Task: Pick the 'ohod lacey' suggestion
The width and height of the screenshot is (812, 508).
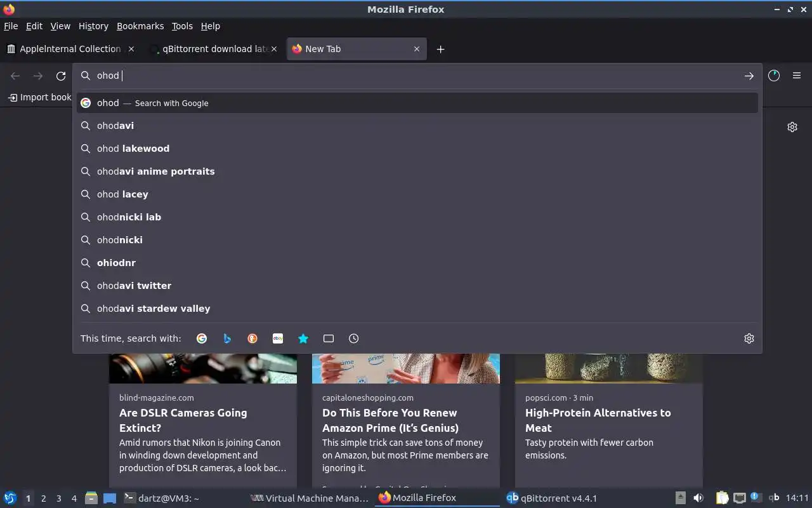Action: (417, 194)
